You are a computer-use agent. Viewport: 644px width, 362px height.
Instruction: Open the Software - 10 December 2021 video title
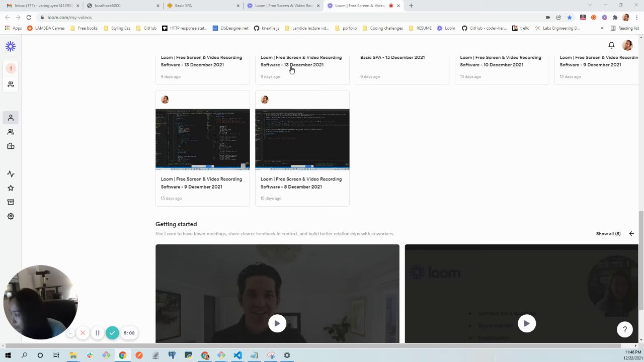click(x=501, y=61)
